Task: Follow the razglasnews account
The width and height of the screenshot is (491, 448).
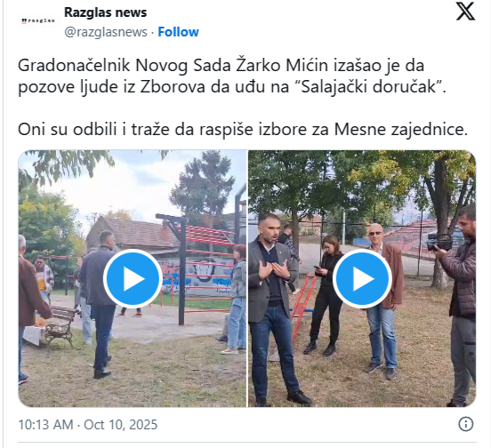Action: point(178,32)
